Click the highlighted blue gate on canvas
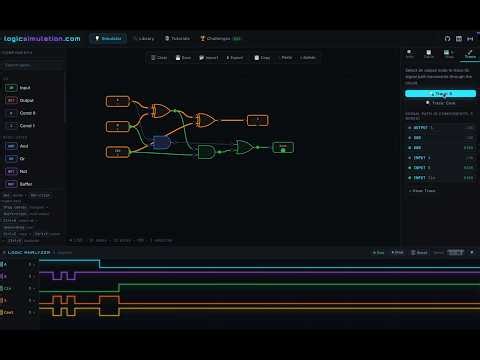 [x=162, y=142]
